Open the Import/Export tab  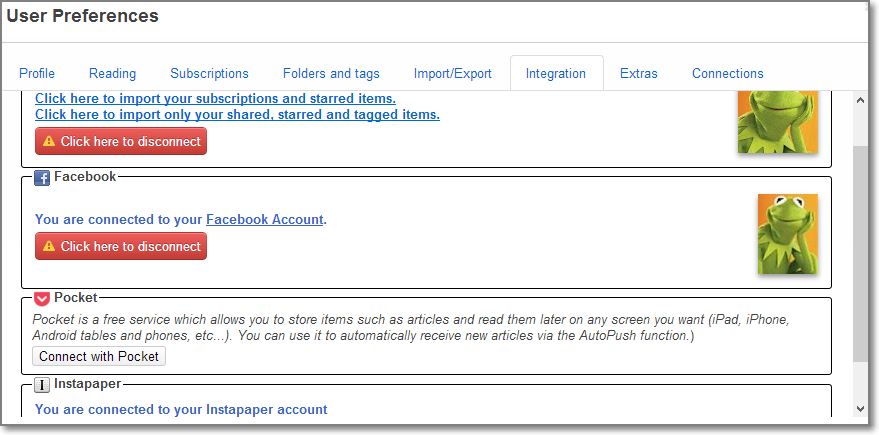pyautogui.click(x=453, y=73)
